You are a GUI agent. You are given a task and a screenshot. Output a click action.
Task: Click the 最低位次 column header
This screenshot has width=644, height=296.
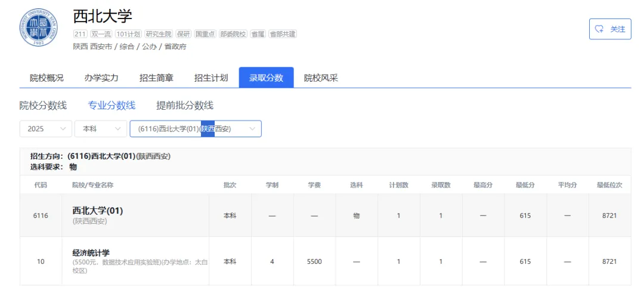610,185
